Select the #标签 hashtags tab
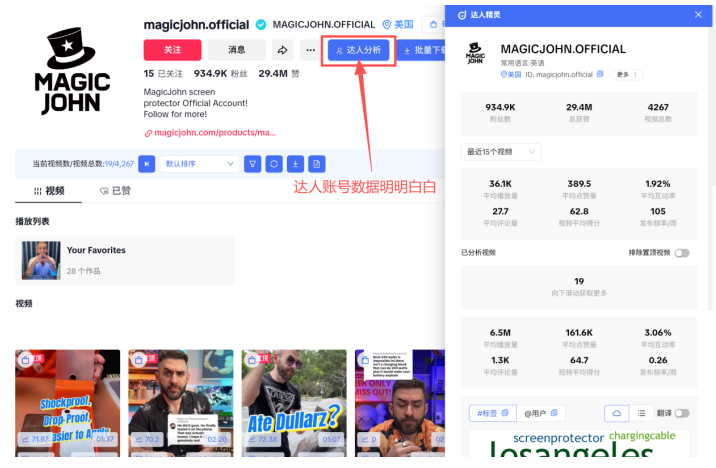Viewport: 716px width, 468px height. tap(493, 413)
